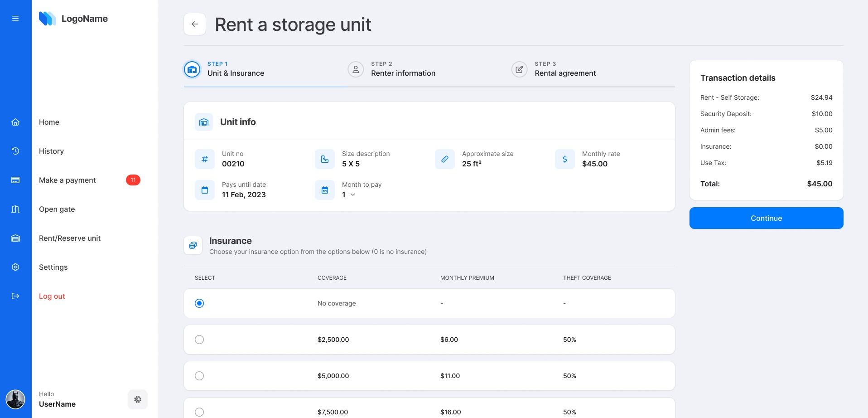Select the No coverage insurance option
Image resolution: width=868 pixels, height=418 pixels.
[x=199, y=303]
